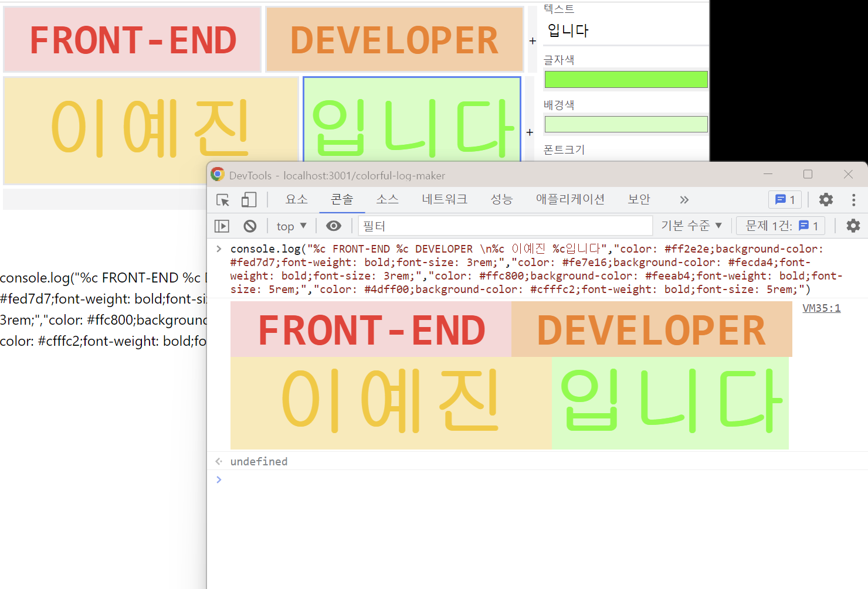
Task: Click the 문제 1건 issues badge
Action: [780, 226]
